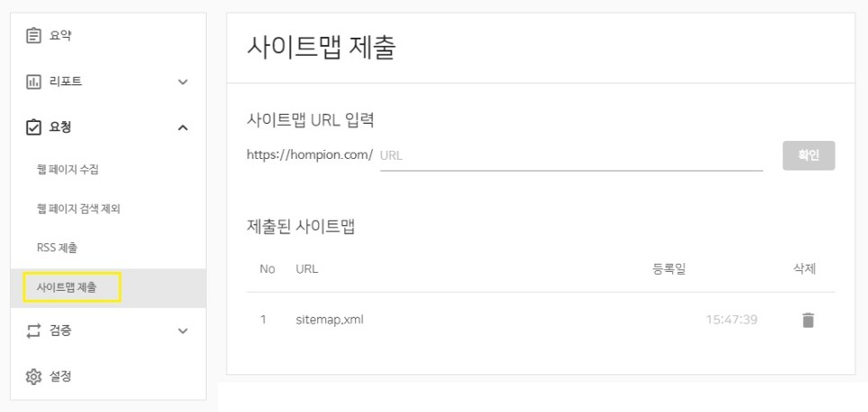Click the 리포트 chart icon
The height and width of the screenshot is (412, 868).
(x=34, y=82)
